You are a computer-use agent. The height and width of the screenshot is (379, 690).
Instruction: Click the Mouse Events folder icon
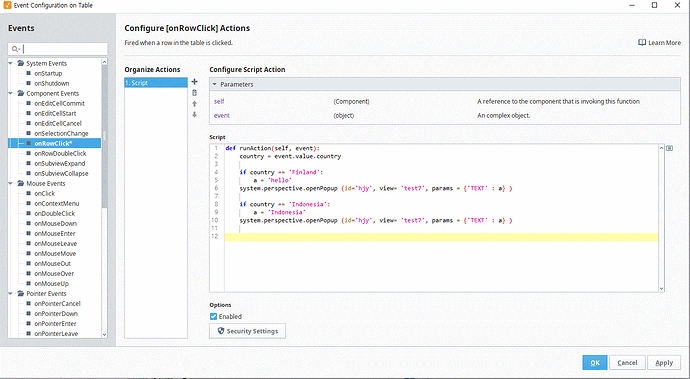tap(21, 184)
